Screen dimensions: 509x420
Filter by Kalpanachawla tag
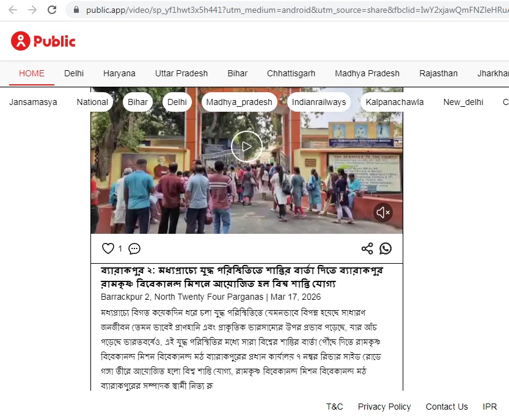pyautogui.click(x=395, y=102)
